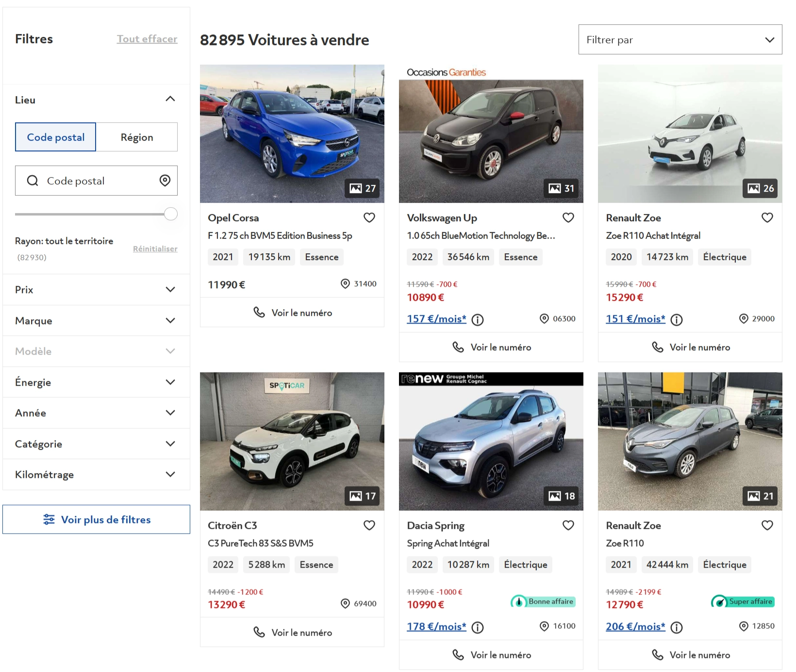Click location pin beside 29000
Image resolution: width=796 pixels, height=672 pixels.
click(x=744, y=319)
